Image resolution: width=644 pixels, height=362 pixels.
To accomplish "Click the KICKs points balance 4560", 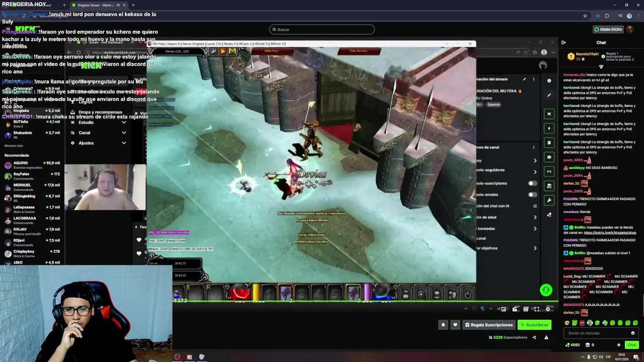I will (573, 345).
